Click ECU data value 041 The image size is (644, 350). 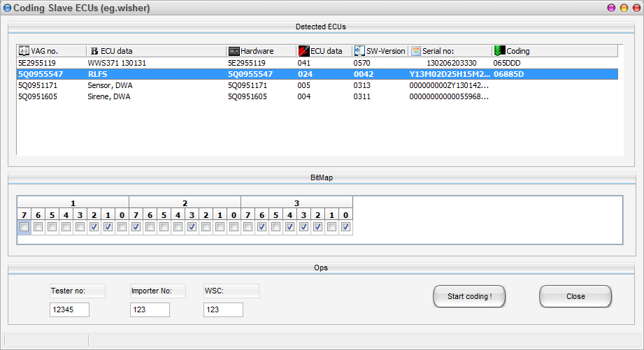pos(304,63)
